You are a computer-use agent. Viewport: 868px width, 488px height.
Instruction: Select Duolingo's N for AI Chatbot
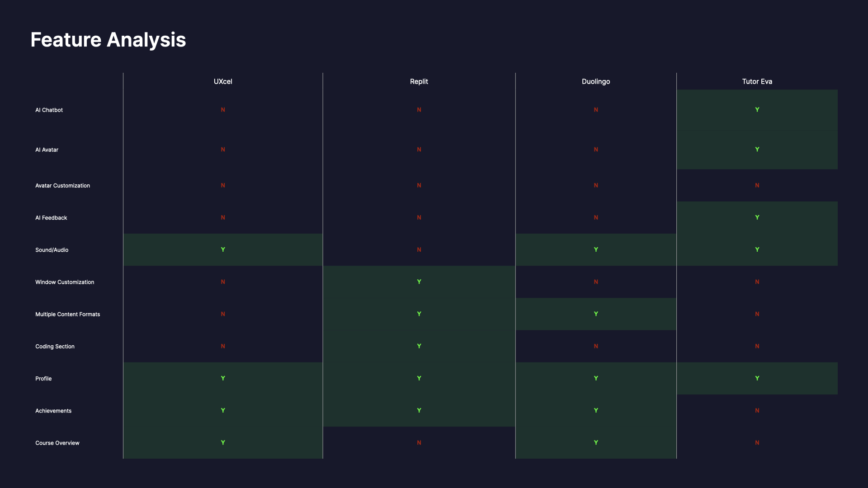pos(596,110)
